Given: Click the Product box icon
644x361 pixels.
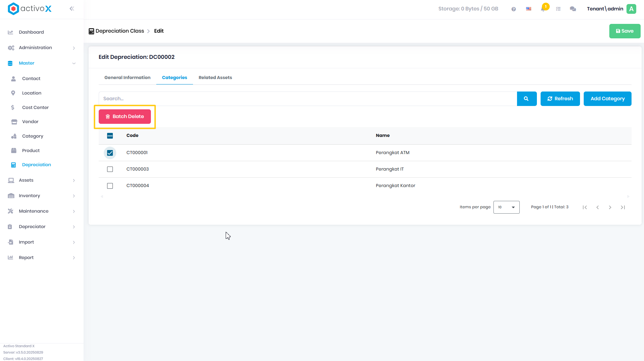Looking at the screenshot, I should coord(14,151).
